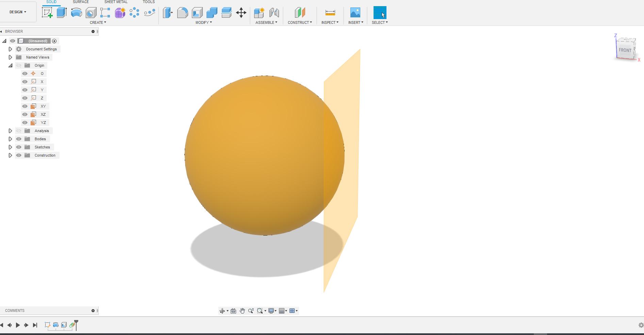Toggle visibility of Z axis
Image resolution: width=644 pixels, height=335 pixels.
[x=25, y=98]
